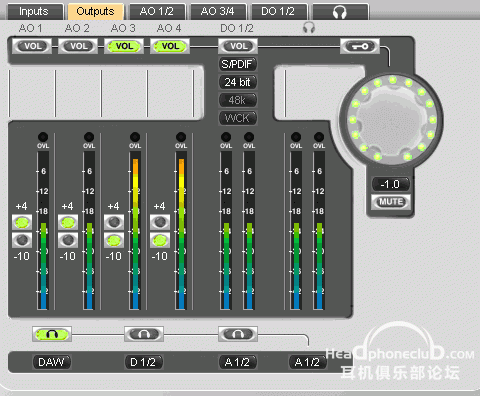Open the AO 1/2 tab
Image resolution: width=480 pixels, height=396 pixels.
pos(157,12)
